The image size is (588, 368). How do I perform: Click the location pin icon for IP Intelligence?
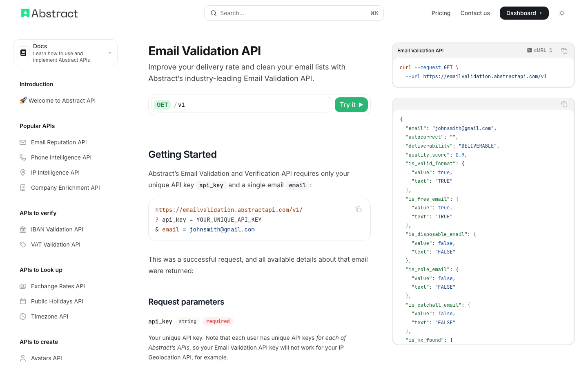(x=23, y=173)
